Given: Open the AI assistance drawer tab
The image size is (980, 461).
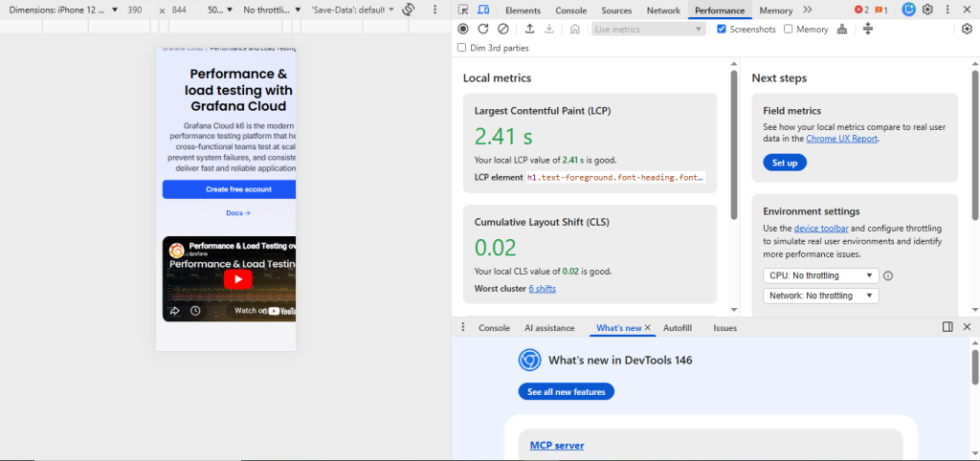Looking at the screenshot, I should pos(549,328).
